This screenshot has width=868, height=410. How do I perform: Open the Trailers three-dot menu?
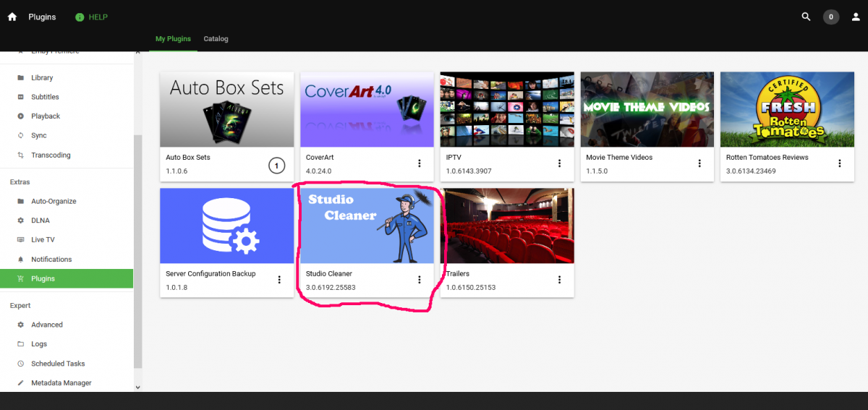559,280
